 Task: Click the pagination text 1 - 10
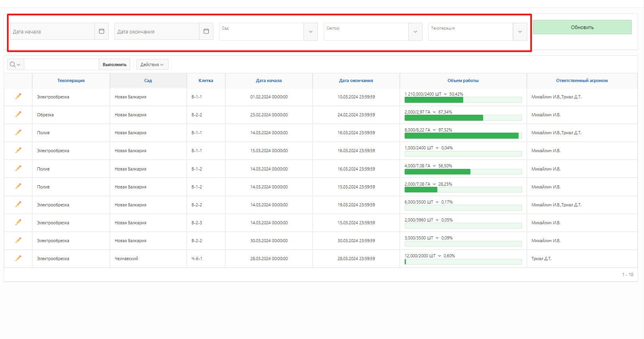click(628, 274)
